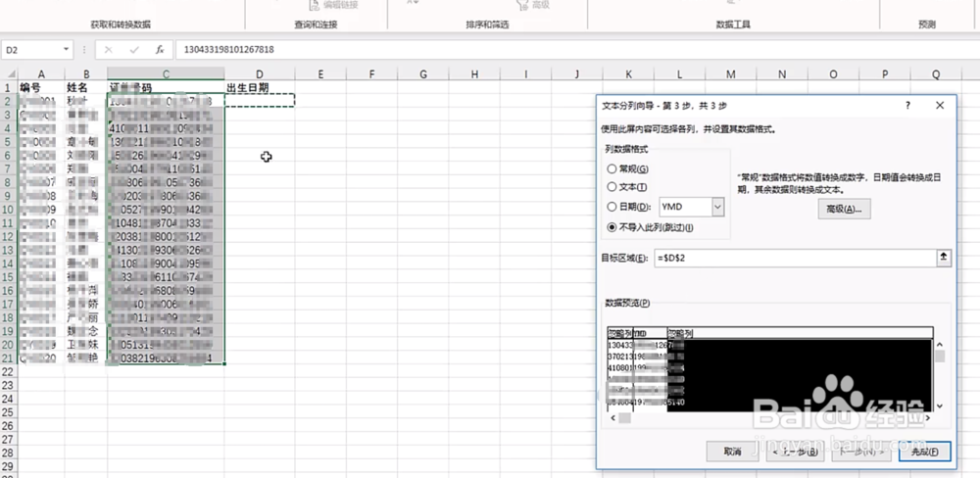Viewport: 980px width, 478px height.
Task: Click the dashed-border cell D2
Action: pyautogui.click(x=260, y=100)
